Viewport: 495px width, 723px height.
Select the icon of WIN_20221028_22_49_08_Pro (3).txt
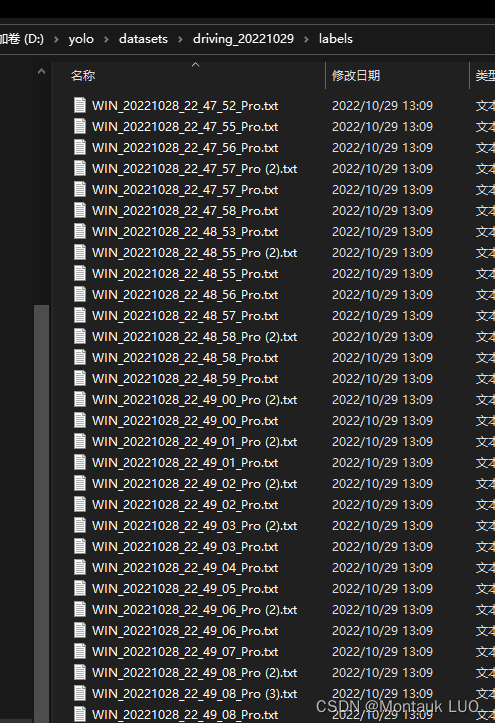[80, 693]
